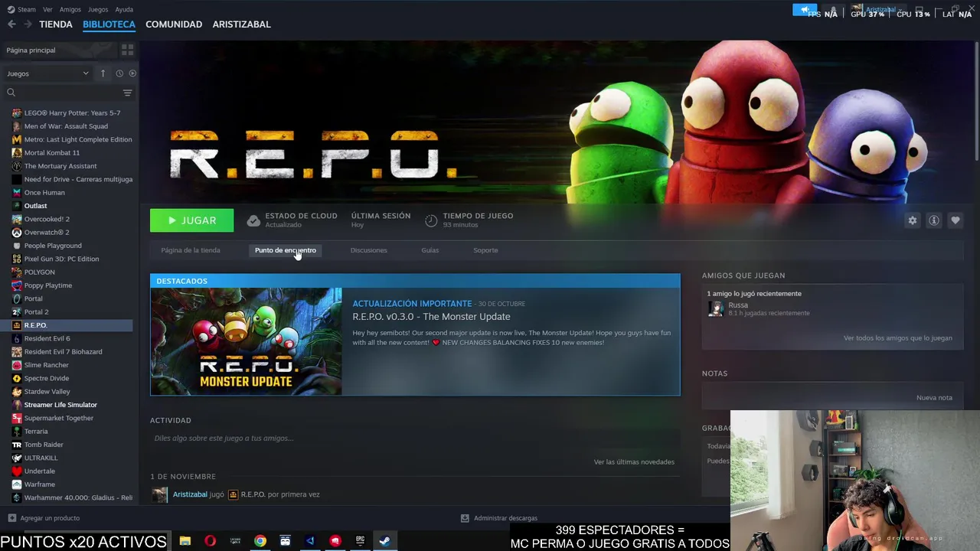Go to the COMUNIDAD section

coord(174,24)
